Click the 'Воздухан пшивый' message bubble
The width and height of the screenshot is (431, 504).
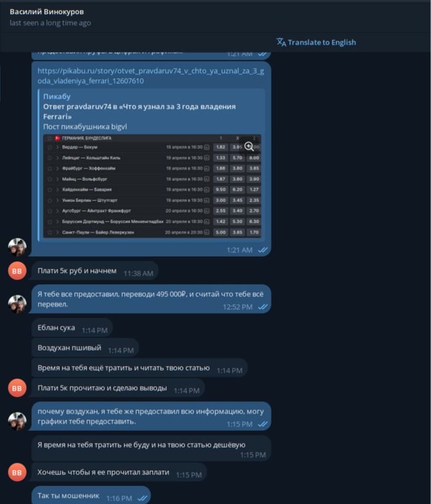[85, 348]
